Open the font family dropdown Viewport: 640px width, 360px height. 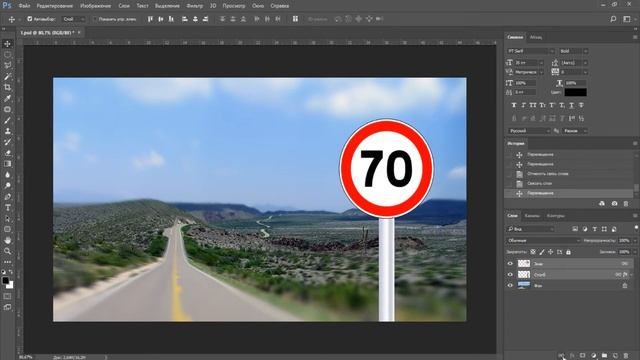tap(531, 51)
